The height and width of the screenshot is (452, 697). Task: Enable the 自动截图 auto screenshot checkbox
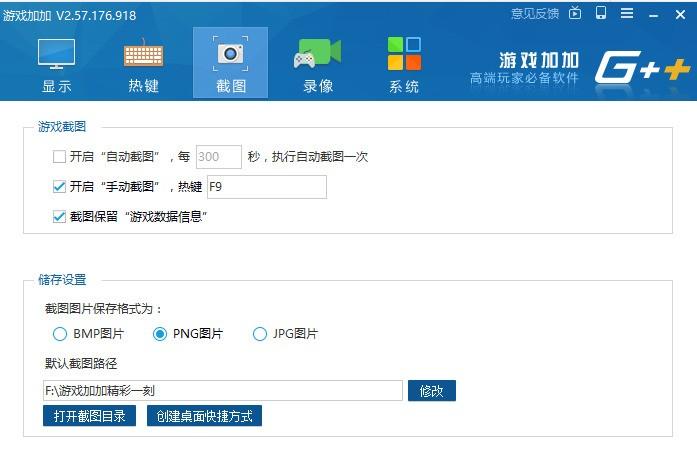[59, 156]
